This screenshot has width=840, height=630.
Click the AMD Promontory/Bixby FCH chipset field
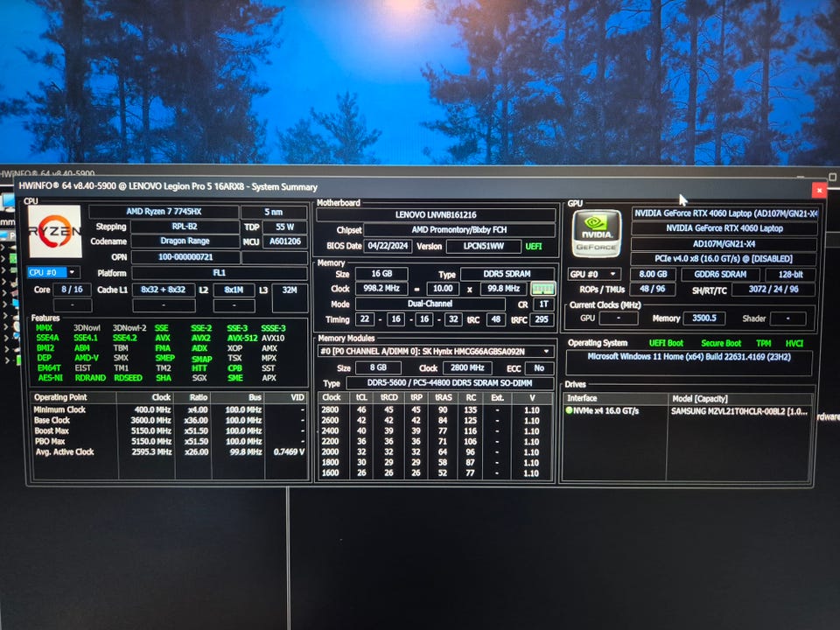click(459, 230)
